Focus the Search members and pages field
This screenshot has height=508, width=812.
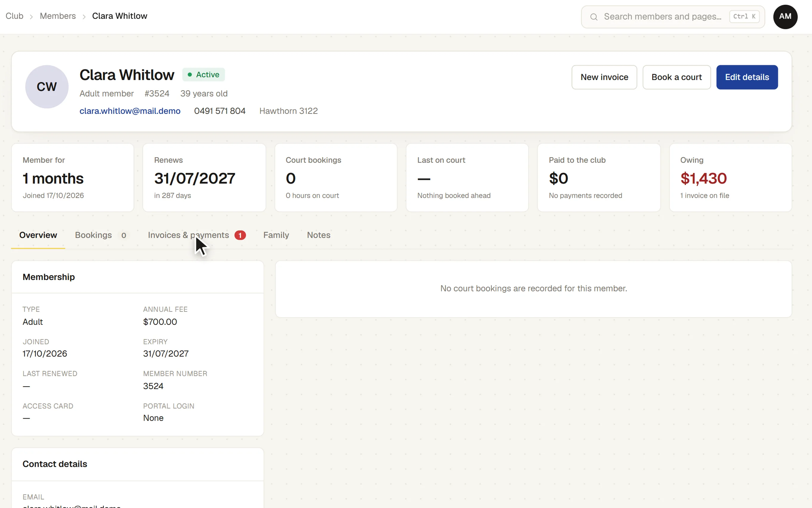[x=673, y=17]
